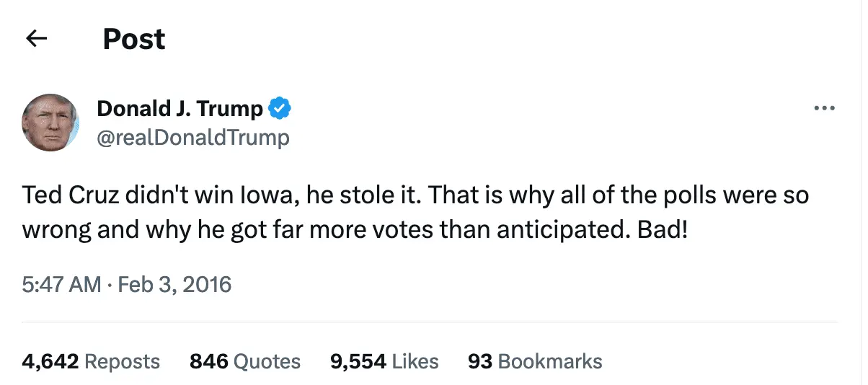Screen dimensions: 868x385
Task: Click the blue verified badge
Action: tap(280, 109)
